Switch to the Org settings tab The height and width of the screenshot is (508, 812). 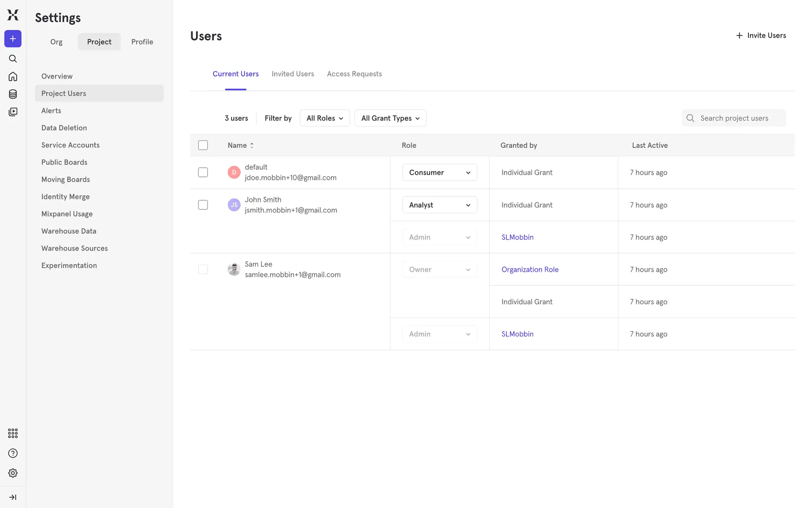[56, 42]
